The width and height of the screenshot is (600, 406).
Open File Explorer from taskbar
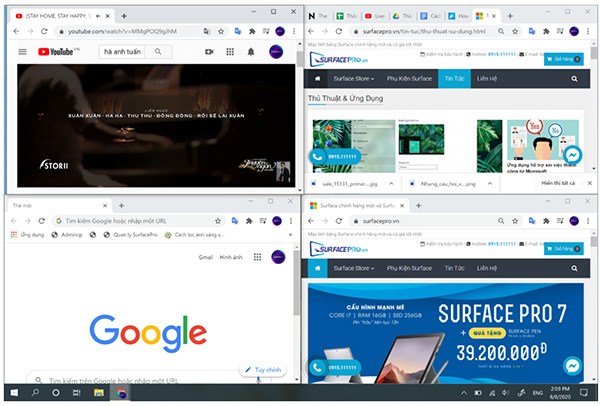tap(99, 393)
